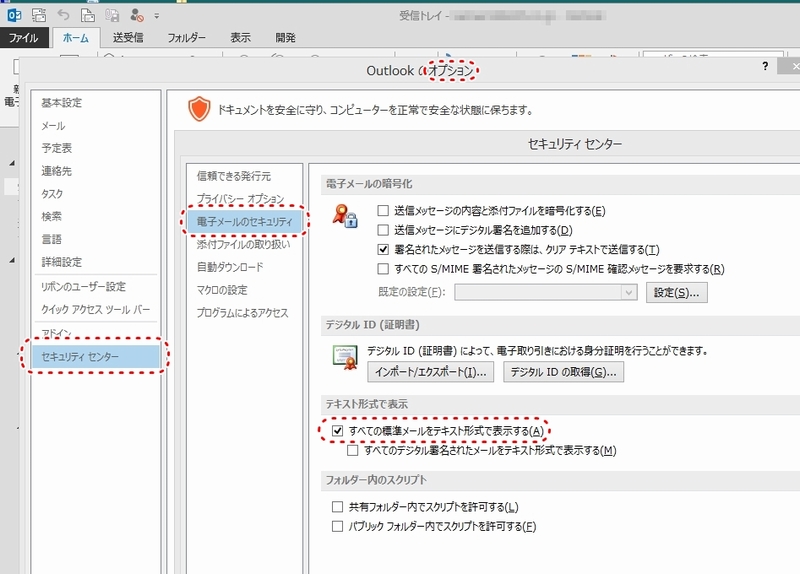The image size is (800, 574).
Task: Select 言語 in the options list
Action: 95,239
